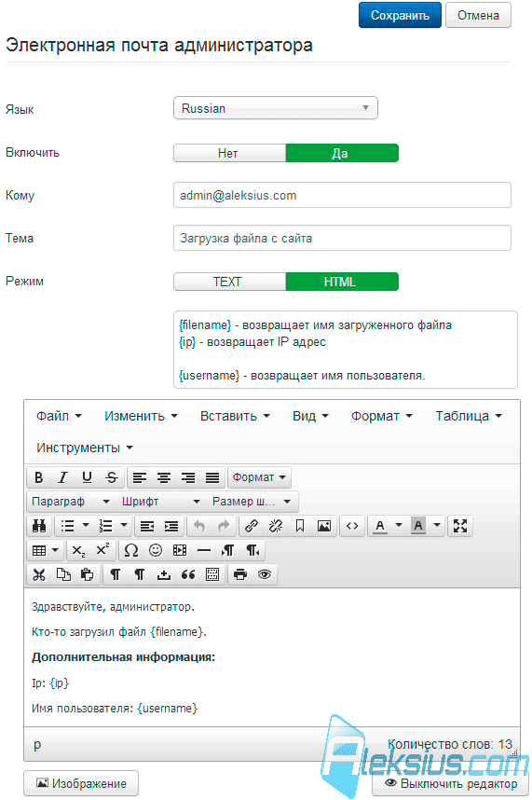Expand the bulleted list style arrow
This screenshot has height=800, width=532.
[86, 525]
